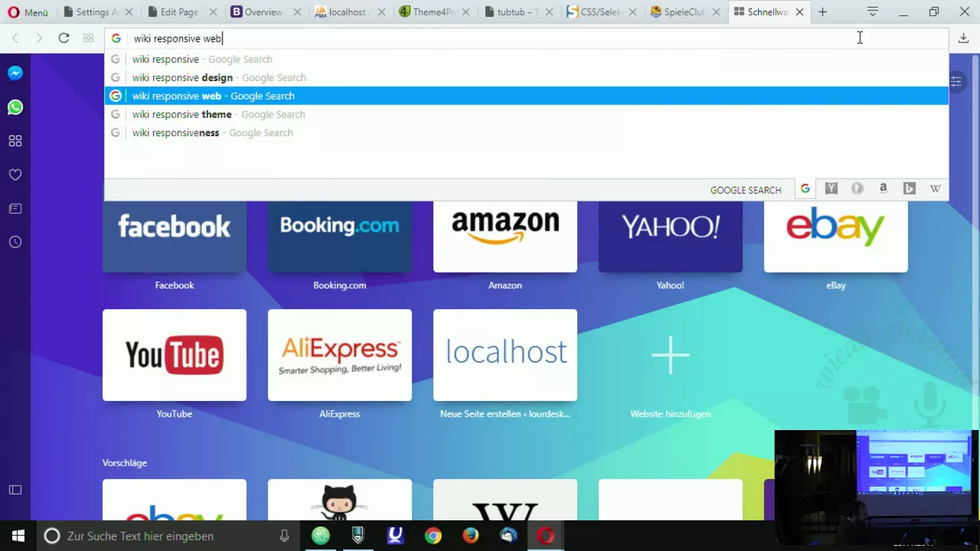Image resolution: width=980 pixels, height=551 pixels.
Task: Open Firefox from the taskbar
Action: 471,536
